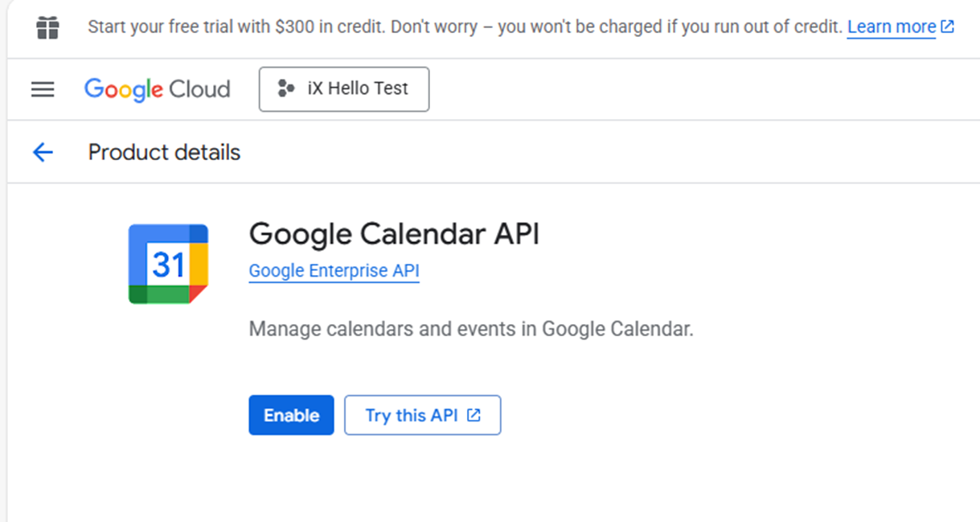Click the Product details heading
Image resolution: width=980 pixels, height=522 pixels.
point(164,152)
